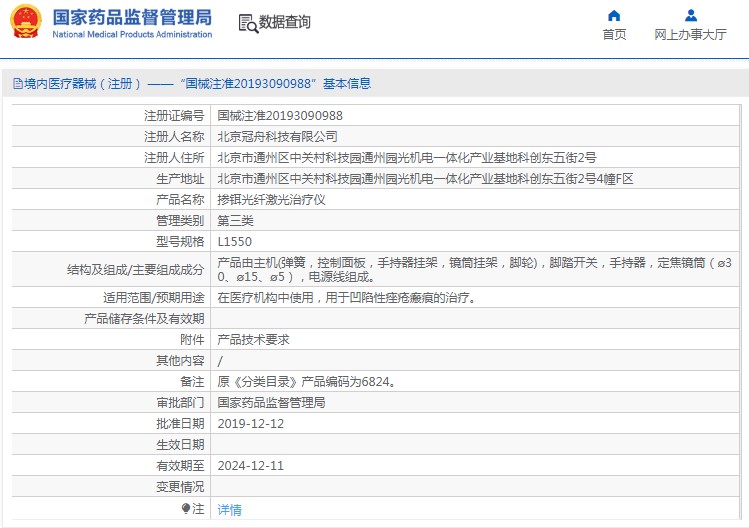
Task: Click the 管理类别 row label
Action: pos(180,221)
